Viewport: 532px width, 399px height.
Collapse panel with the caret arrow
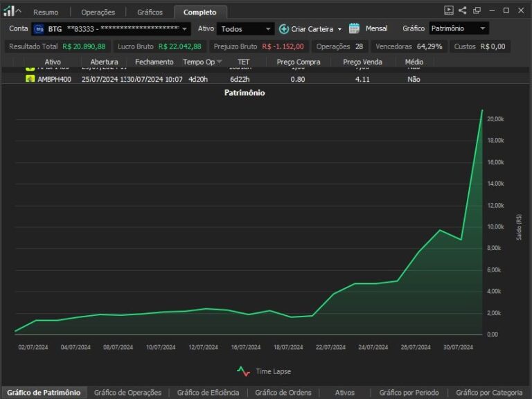pos(19,11)
